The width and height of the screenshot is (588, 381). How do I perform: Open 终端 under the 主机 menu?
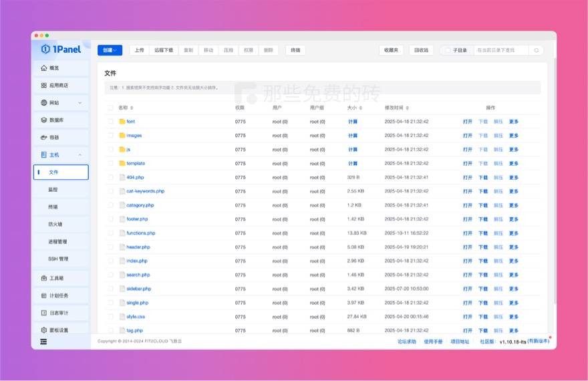(x=53, y=207)
